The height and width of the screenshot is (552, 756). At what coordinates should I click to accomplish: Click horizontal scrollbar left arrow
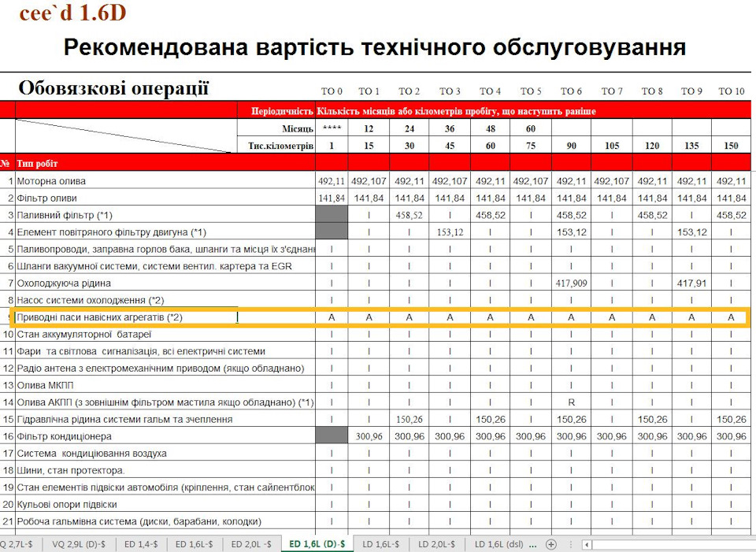click(x=586, y=544)
